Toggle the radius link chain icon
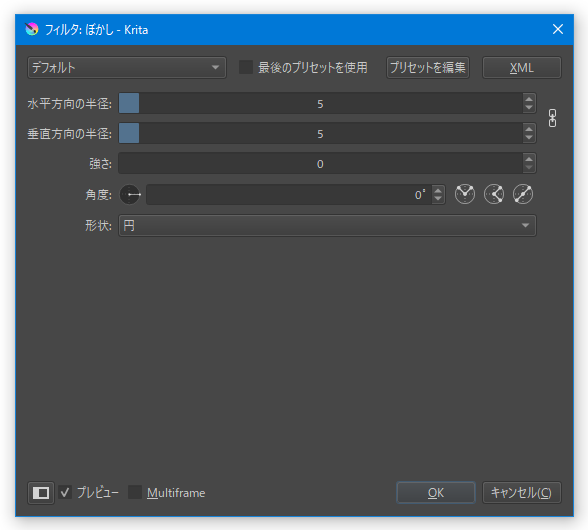The image size is (588, 530). point(552,119)
